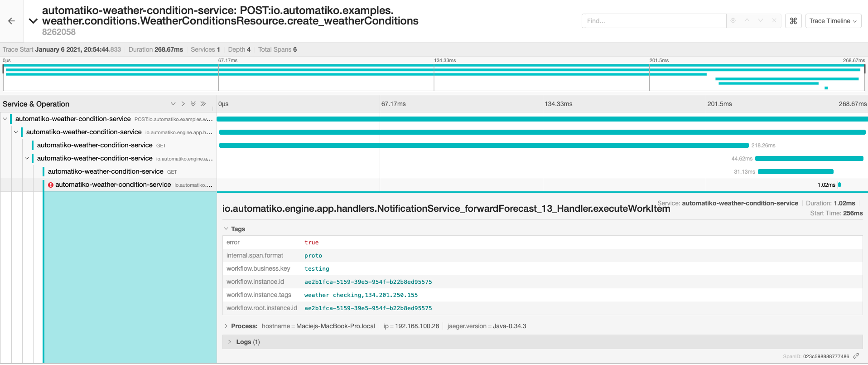Viewport: 868px width, 365px height.
Task: Click the previous search result up arrow
Action: tap(747, 20)
